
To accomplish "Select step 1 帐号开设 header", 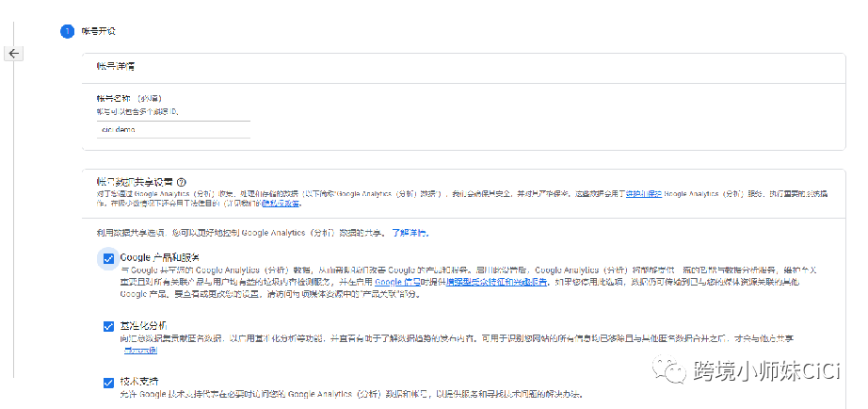I will (x=88, y=31).
